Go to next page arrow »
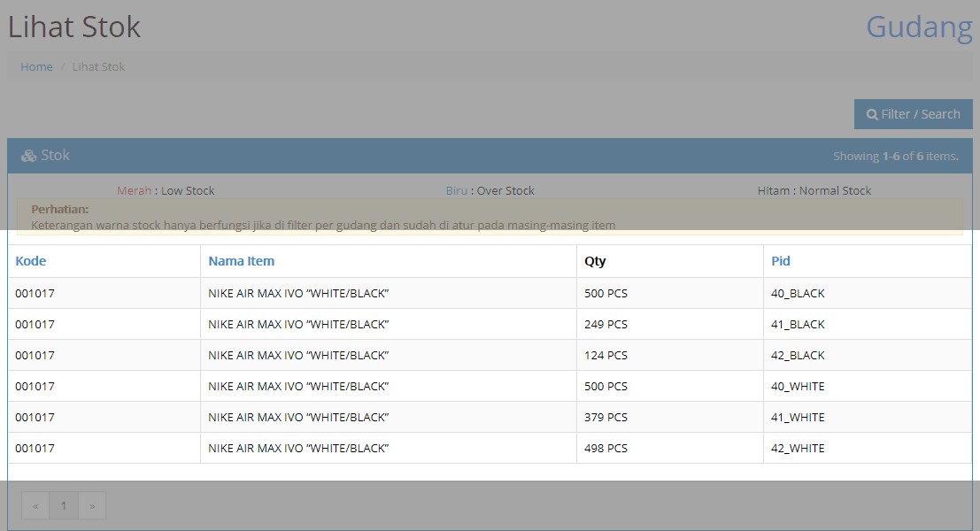 tap(92, 505)
